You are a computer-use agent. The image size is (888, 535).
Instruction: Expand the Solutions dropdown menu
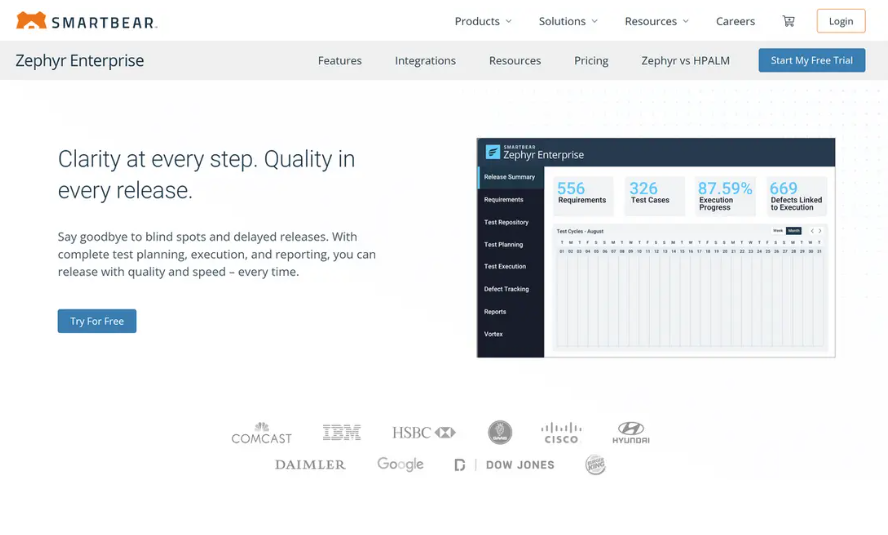coord(568,21)
